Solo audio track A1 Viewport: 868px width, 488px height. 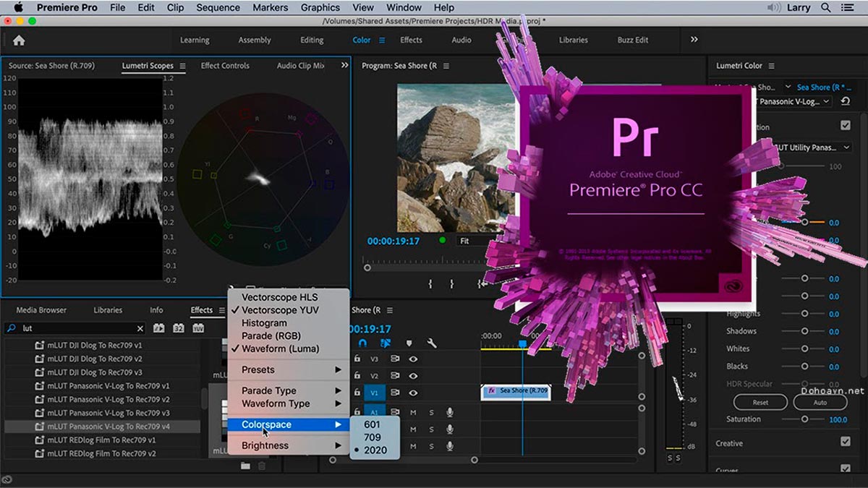pyautogui.click(x=432, y=413)
